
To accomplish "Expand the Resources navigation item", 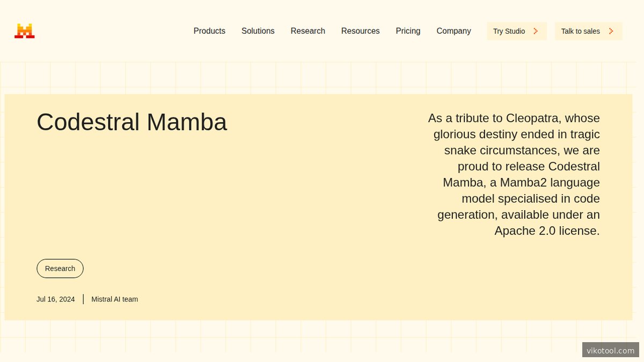I will tap(360, 31).
